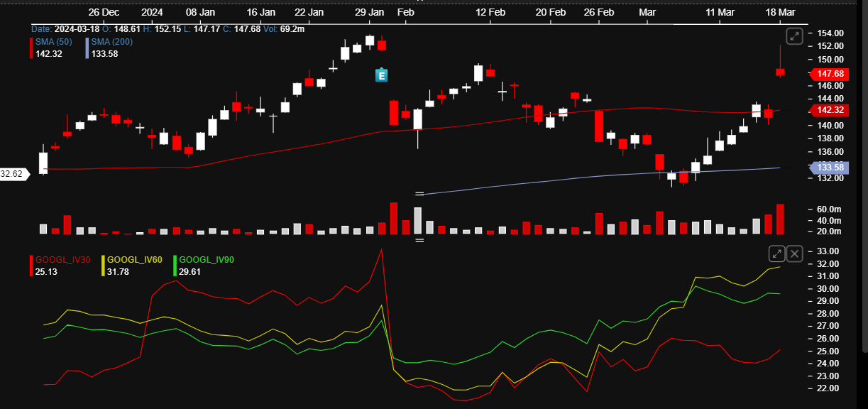Screen dimensions: 868x409
Task: Click the '22 Jan' date label
Action: click(x=309, y=13)
